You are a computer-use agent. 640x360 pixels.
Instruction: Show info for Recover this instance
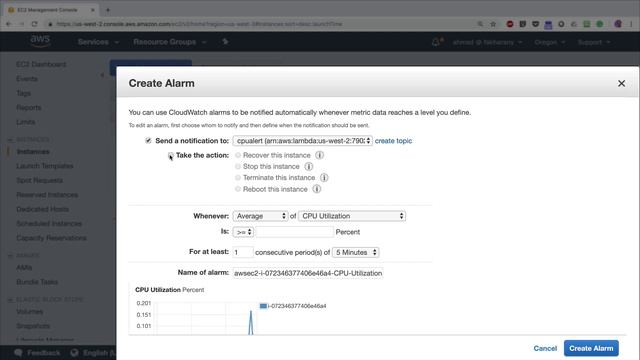pyautogui.click(x=320, y=155)
